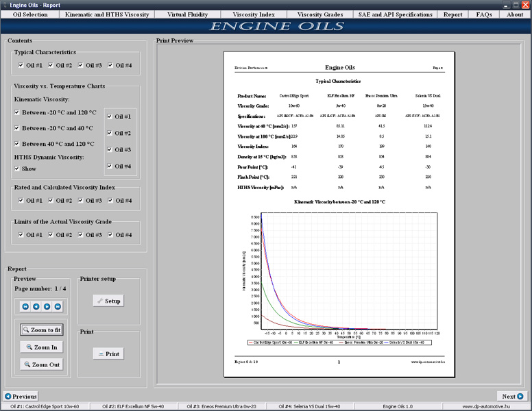532x411 pixels.
Task: Click Zoom In button
Action: pyautogui.click(x=41, y=347)
